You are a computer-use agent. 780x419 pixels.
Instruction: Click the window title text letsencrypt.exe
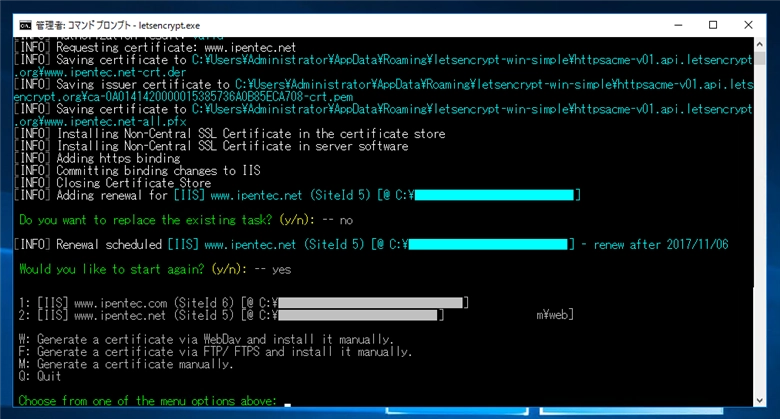(x=169, y=25)
